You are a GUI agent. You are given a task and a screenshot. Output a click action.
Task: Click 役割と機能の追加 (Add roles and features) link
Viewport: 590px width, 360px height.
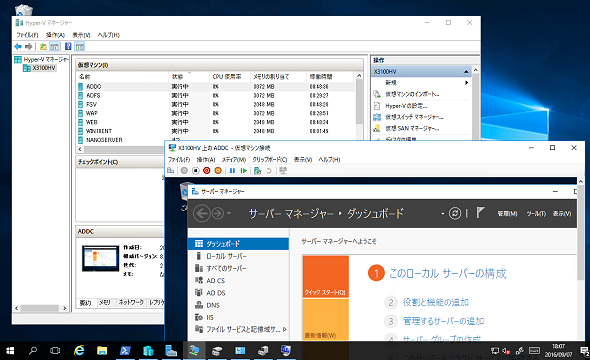435,302
